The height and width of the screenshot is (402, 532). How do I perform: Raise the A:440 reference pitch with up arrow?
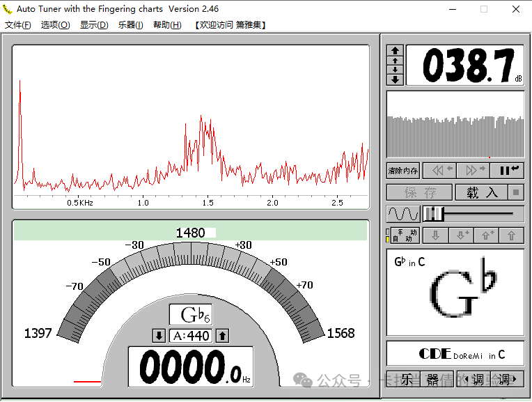click(223, 336)
